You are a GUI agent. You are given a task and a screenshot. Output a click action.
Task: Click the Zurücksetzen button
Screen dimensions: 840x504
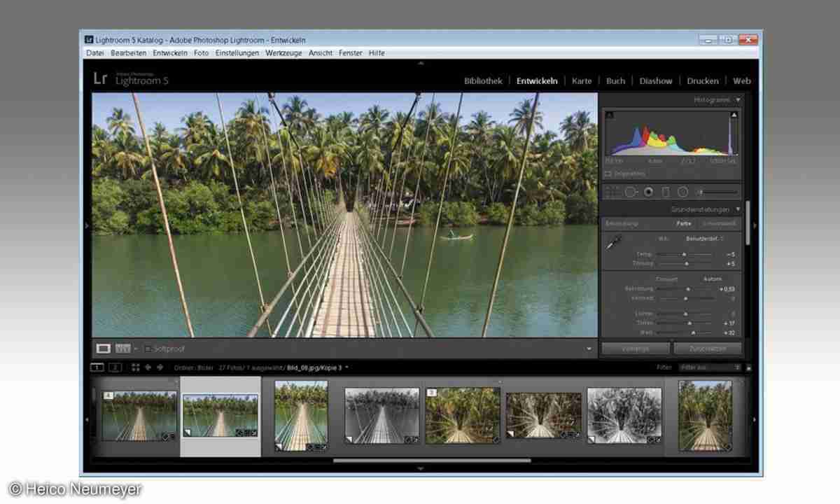[707, 348]
